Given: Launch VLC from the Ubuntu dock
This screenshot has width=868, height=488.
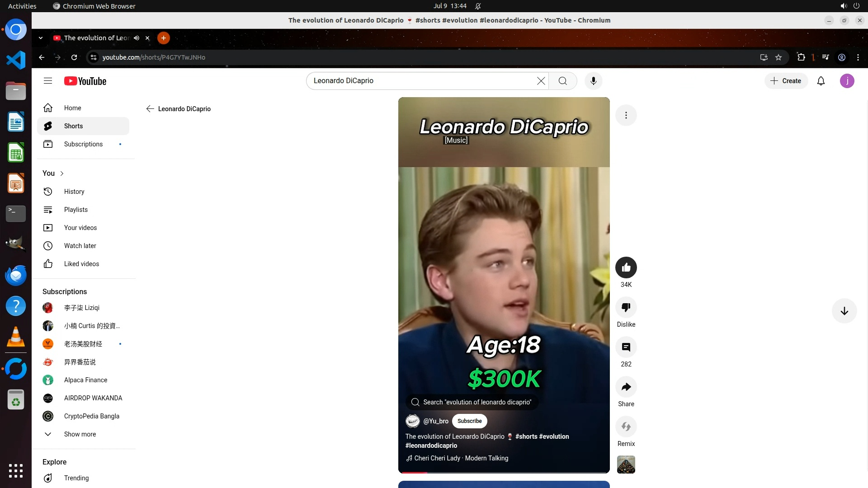Looking at the screenshot, I should coord(16,337).
